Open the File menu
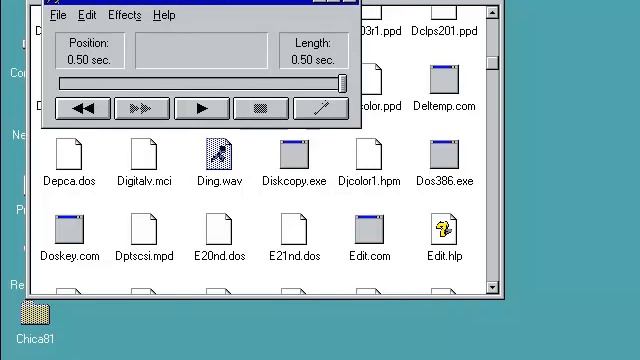The image size is (640, 360). point(58,15)
